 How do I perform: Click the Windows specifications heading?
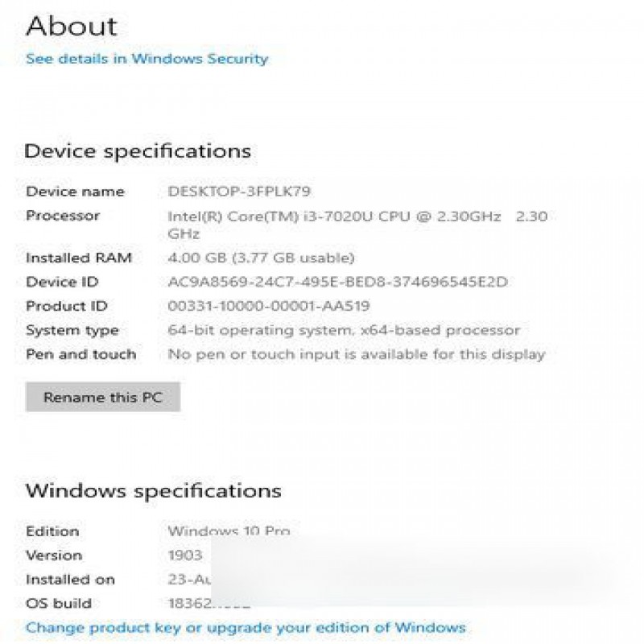(154, 491)
